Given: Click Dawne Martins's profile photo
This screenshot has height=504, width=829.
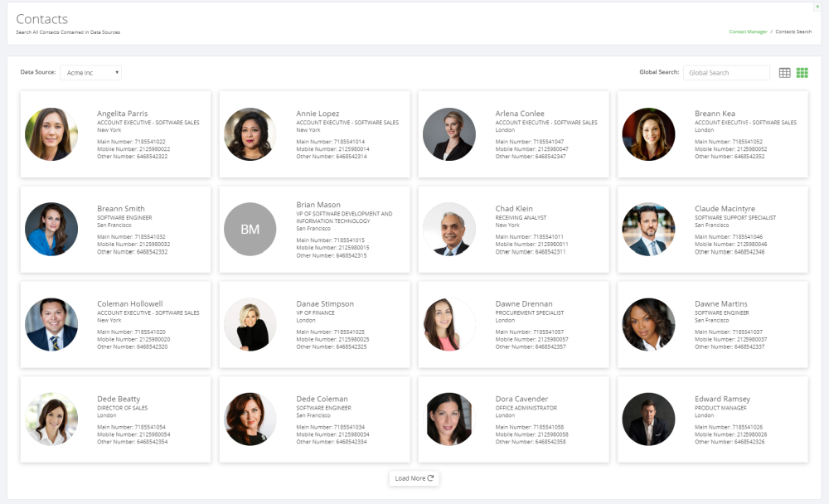Looking at the screenshot, I should tap(648, 325).
